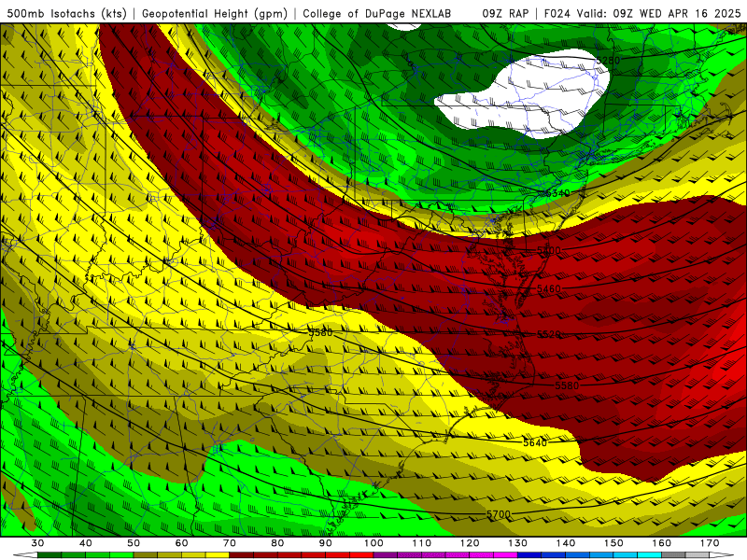Pick the dark gray swatch below 160
The width and height of the screenshot is (747, 560).
674,555
